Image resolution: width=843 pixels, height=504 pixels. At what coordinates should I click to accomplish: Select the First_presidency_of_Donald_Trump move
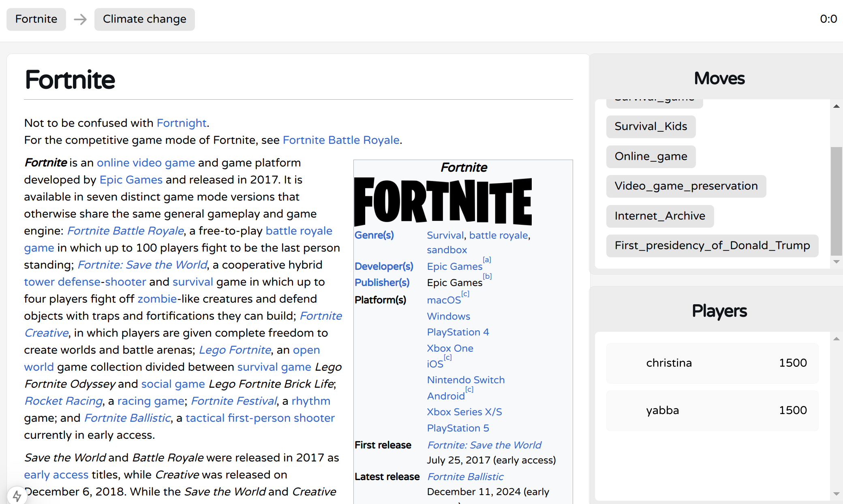tap(712, 246)
